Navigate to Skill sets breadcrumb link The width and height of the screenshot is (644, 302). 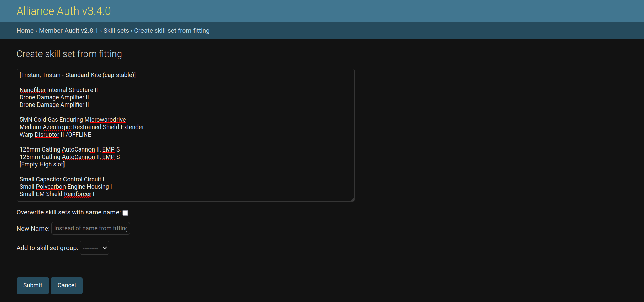coord(116,31)
